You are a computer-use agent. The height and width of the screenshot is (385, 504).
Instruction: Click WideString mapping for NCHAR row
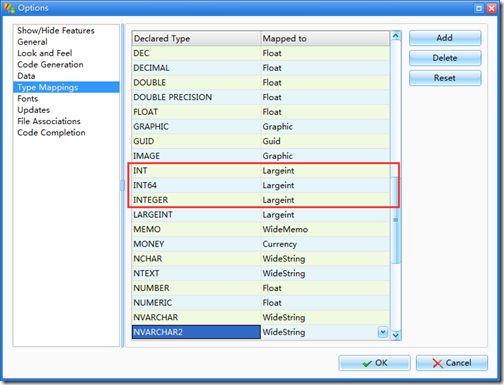pyautogui.click(x=325, y=259)
